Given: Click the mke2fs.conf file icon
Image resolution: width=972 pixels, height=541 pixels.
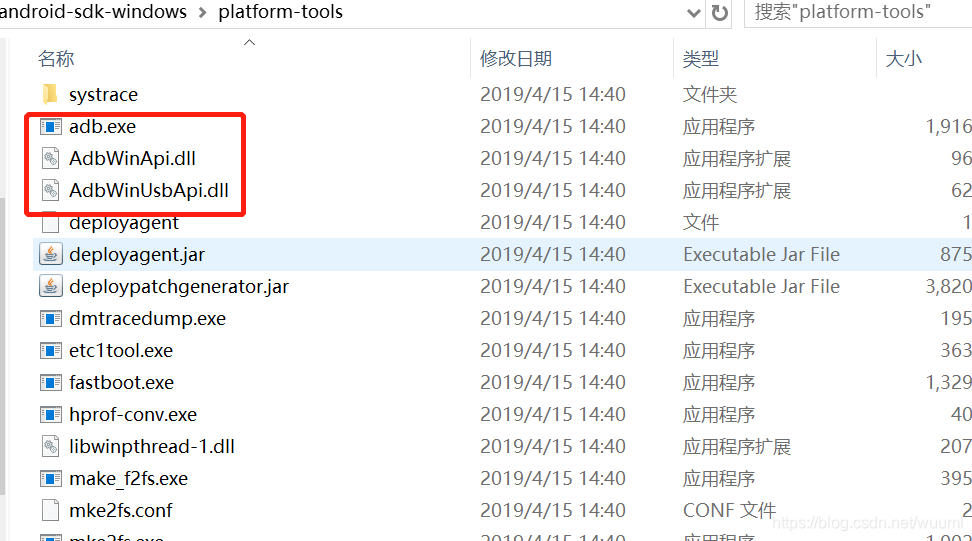Looking at the screenshot, I should (51, 511).
